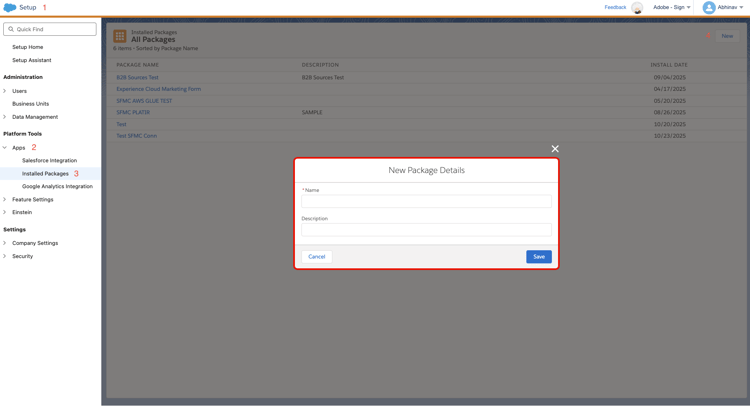750x406 pixels.
Task: Open the Experience Cloud Marketing Form package
Action: click(158, 89)
